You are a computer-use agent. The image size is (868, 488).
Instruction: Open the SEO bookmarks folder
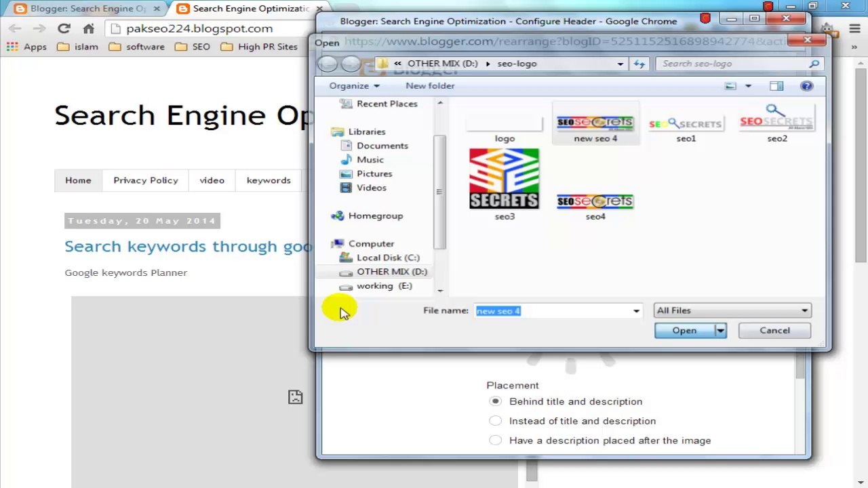(193, 47)
